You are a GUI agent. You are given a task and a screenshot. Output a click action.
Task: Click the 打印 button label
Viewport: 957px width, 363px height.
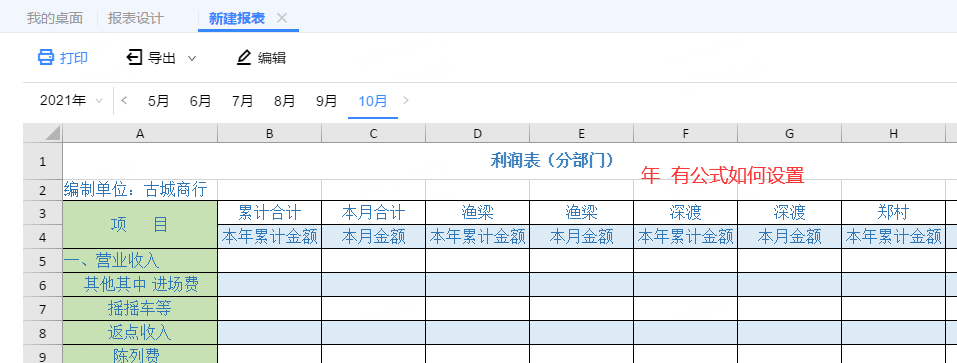(74, 58)
